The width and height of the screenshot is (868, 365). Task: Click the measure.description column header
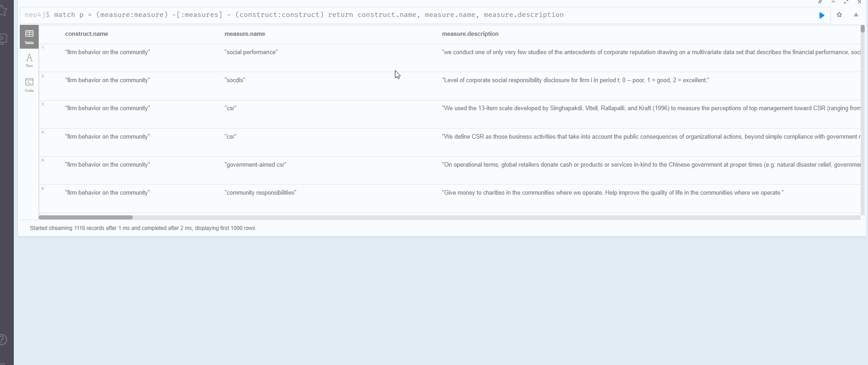click(470, 34)
